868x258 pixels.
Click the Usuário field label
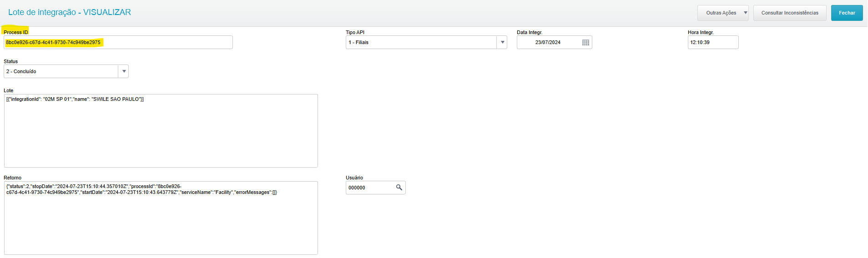click(x=354, y=178)
